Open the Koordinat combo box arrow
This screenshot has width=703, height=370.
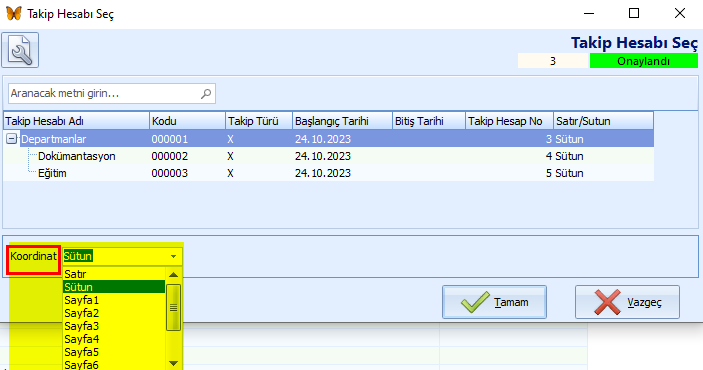pos(174,257)
